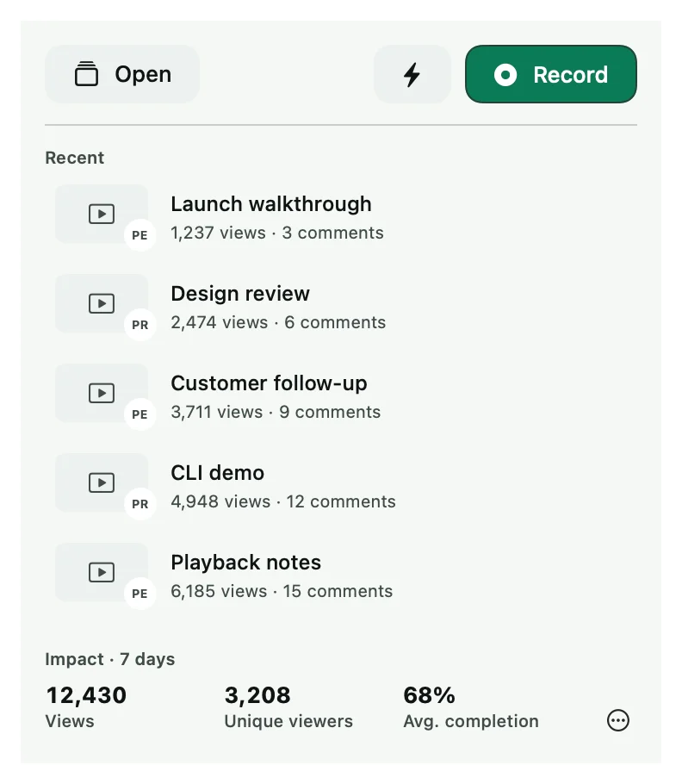Screen dimensions: 682x784
Task: Select the Design review title
Action: coord(240,294)
